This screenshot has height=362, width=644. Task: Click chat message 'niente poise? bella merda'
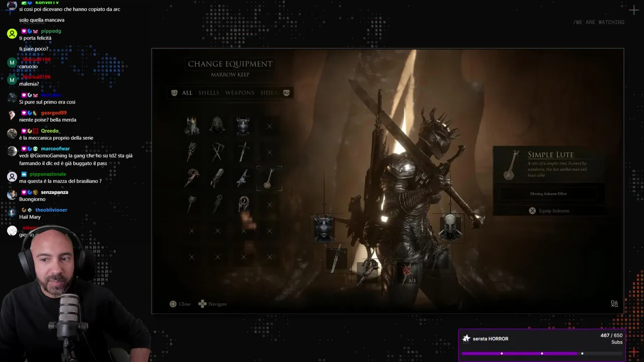click(48, 120)
